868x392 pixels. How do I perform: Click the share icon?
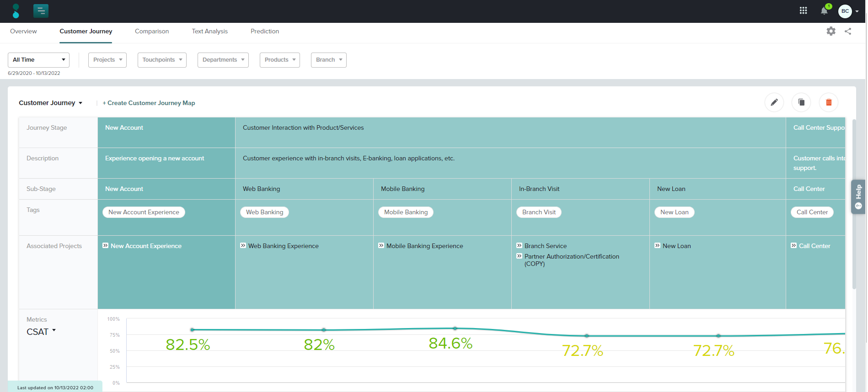[x=848, y=31]
